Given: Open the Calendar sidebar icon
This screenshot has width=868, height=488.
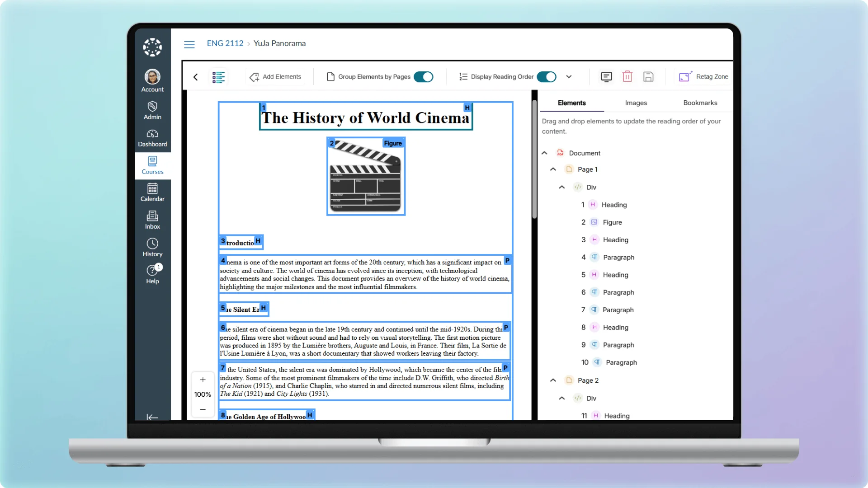Looking at the screenshot, I should pyautogui.click(x=152, y=192).
